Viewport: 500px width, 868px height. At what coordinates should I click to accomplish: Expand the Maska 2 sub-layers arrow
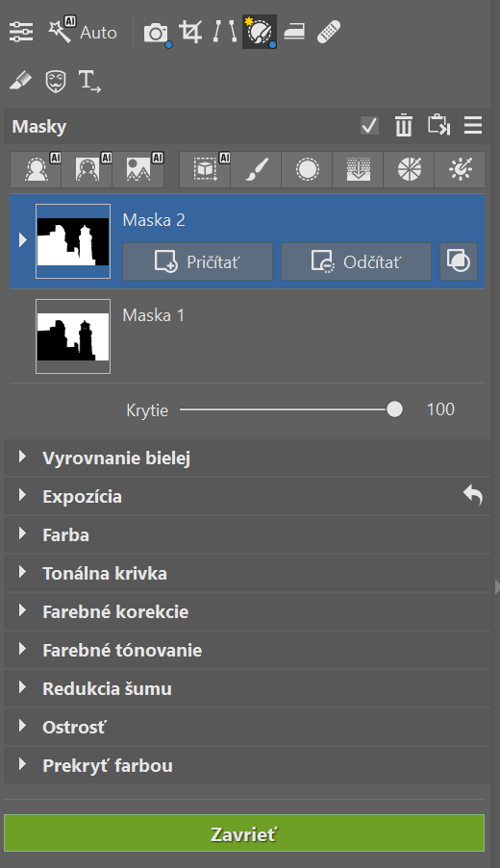(x=23, y=240)
